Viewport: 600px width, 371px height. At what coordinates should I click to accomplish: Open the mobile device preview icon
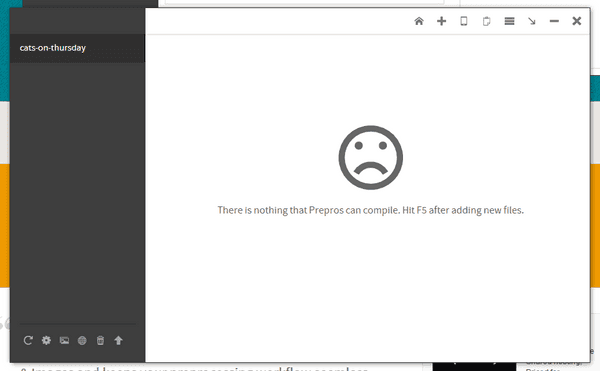tap(464, 21)
